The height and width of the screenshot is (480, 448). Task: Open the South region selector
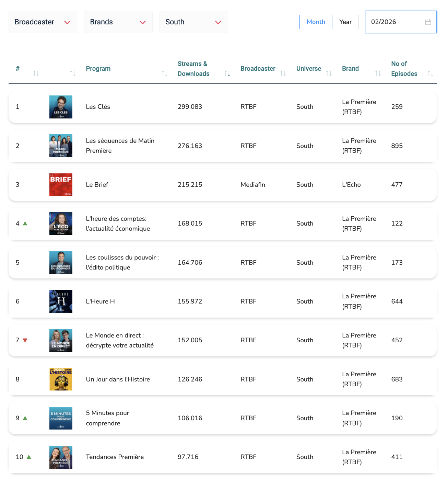coord(193,22)
